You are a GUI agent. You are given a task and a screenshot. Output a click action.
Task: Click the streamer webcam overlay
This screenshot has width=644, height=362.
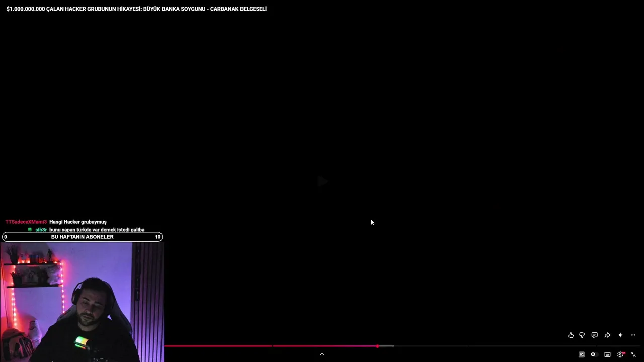click(x=82, y=302)
